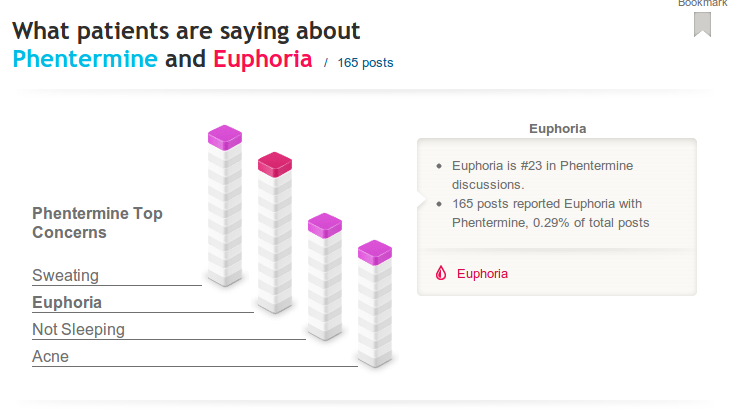The image size is (735, 414).
Task: Click the Euphoria heading above info panel
Action: tap(557, 128)
